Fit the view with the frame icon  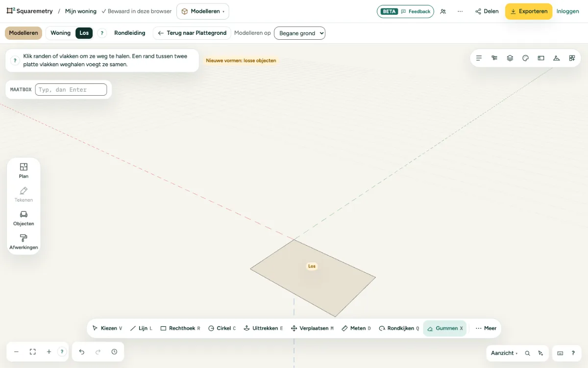coord(33,352)
